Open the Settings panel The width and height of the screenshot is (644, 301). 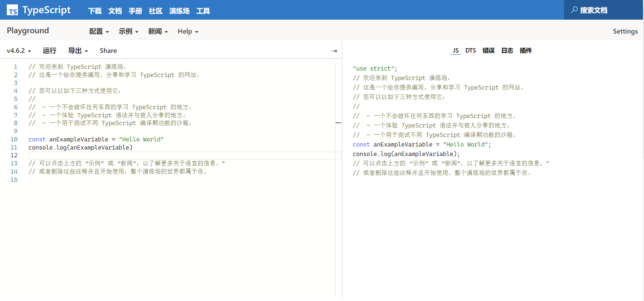(625, 31)
